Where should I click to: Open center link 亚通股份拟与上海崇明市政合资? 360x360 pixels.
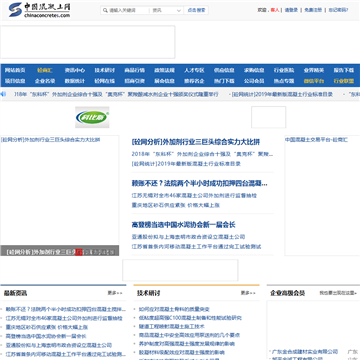pyautogui.click(x=188, y=237)
